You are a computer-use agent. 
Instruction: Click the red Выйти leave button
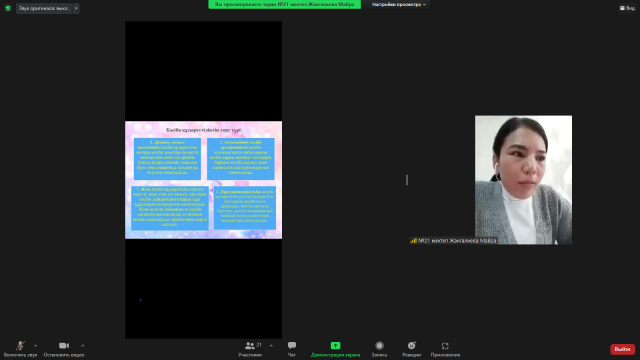pyautogui.click(x=622, y=349)
